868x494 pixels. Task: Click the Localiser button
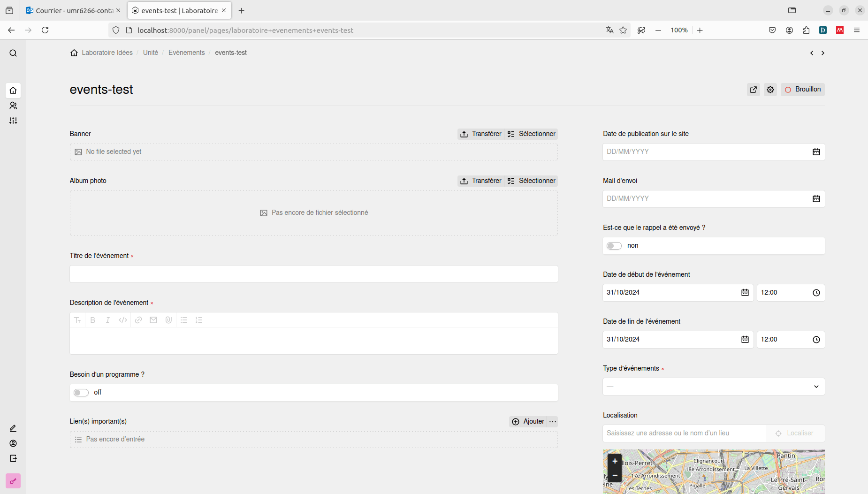795,433
